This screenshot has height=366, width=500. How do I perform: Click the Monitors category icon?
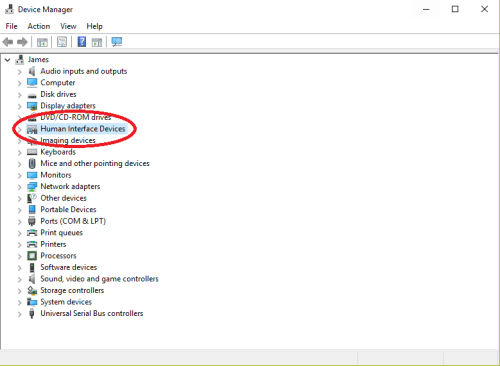32,175
